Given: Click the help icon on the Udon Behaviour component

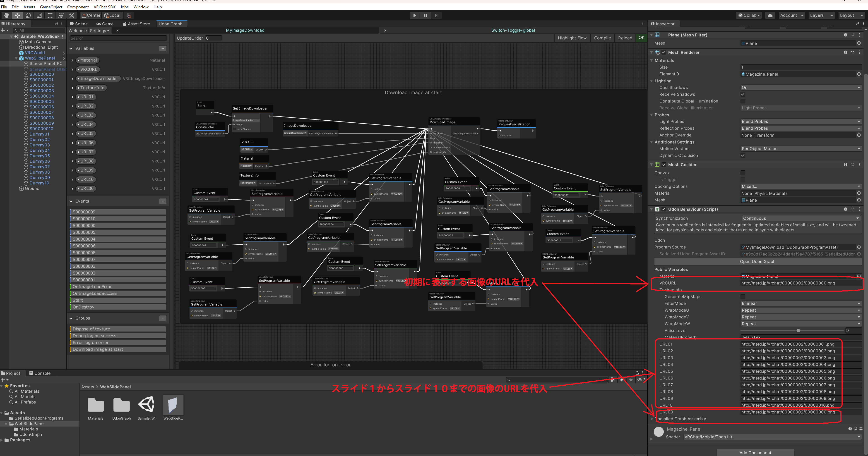Looking at the screenshot, I should (x=845, y=209).
